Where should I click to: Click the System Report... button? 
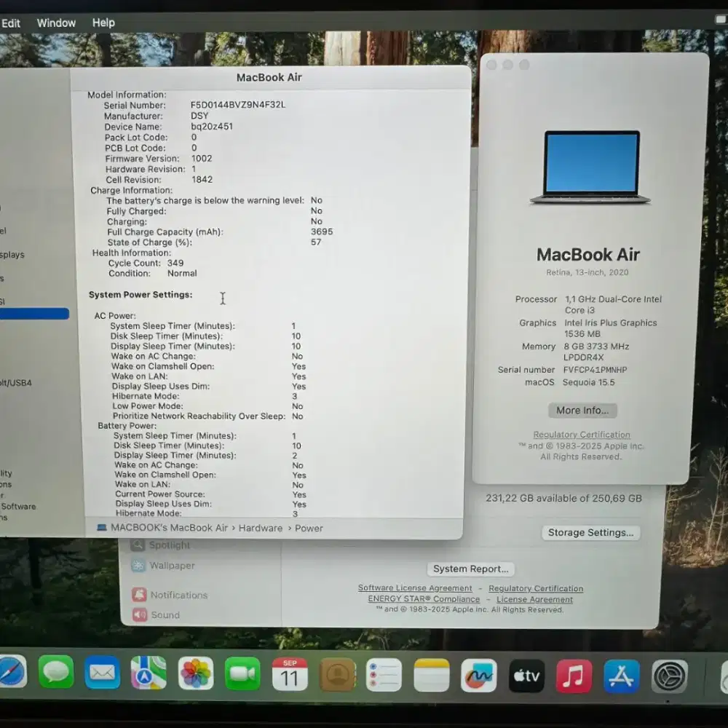click(470, 569)
